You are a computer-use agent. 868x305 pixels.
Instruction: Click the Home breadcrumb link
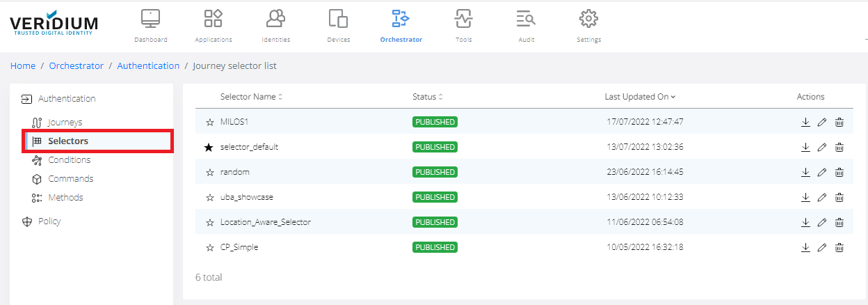[x=23, y=65]
